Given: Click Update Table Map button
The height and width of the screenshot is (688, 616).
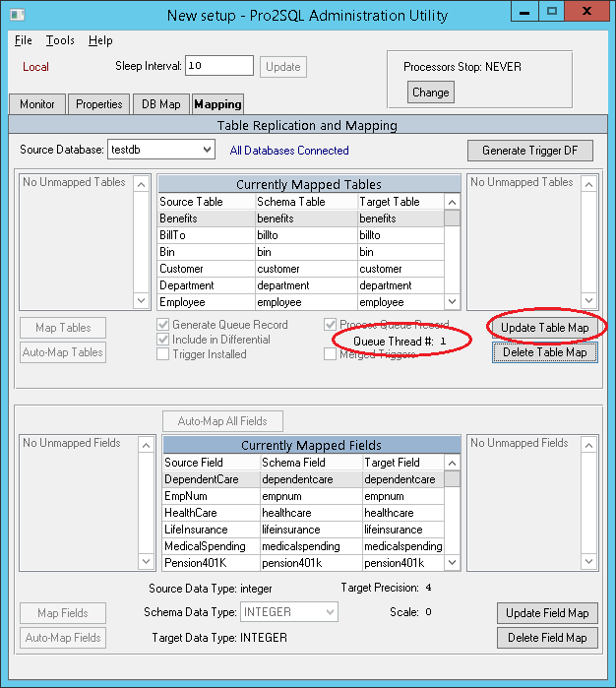Looking at the screenshot, I should [x=544, y=328].
